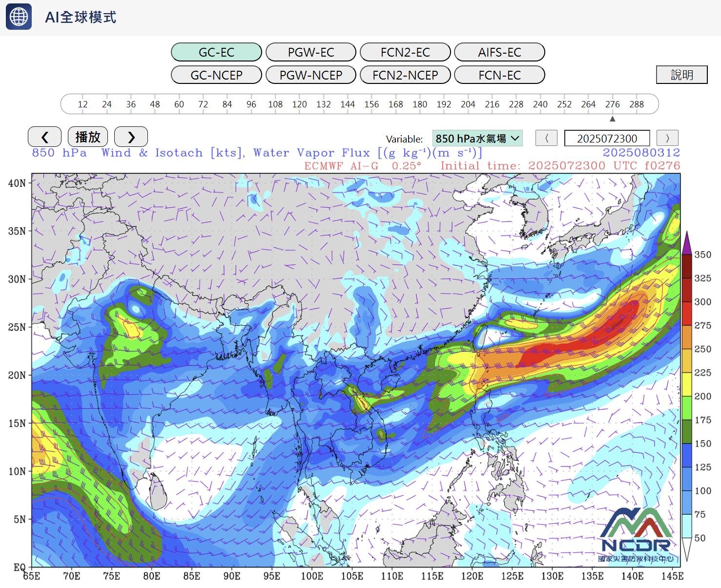Viewport: 721px width, 588px height.
Task: Select the GC-EC model
Action: coord(216,52)
